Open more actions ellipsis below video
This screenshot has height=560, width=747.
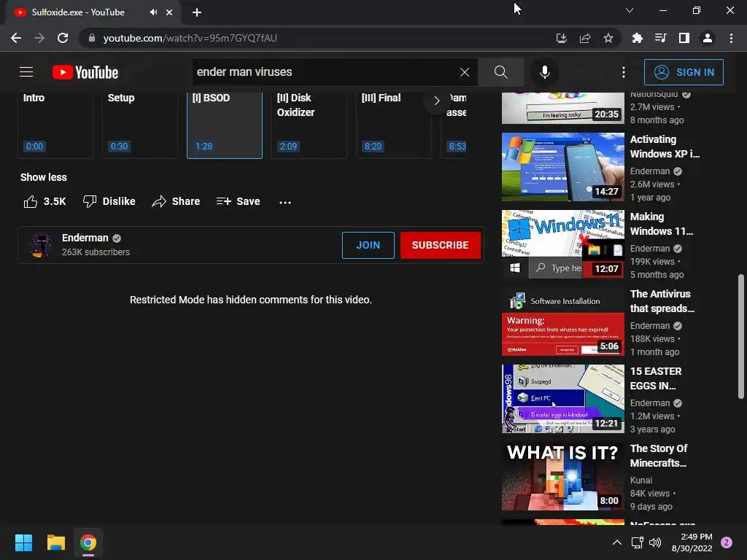point(285,202)
